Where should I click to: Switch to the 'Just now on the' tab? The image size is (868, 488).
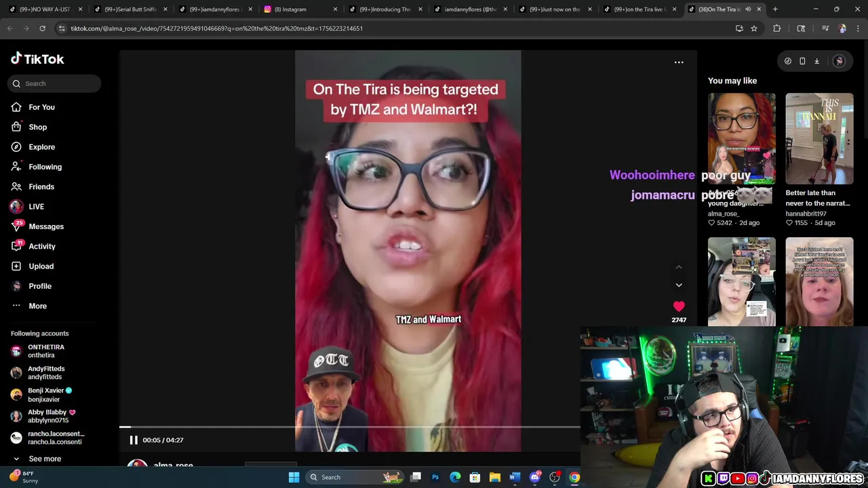(x=555, y=9)
